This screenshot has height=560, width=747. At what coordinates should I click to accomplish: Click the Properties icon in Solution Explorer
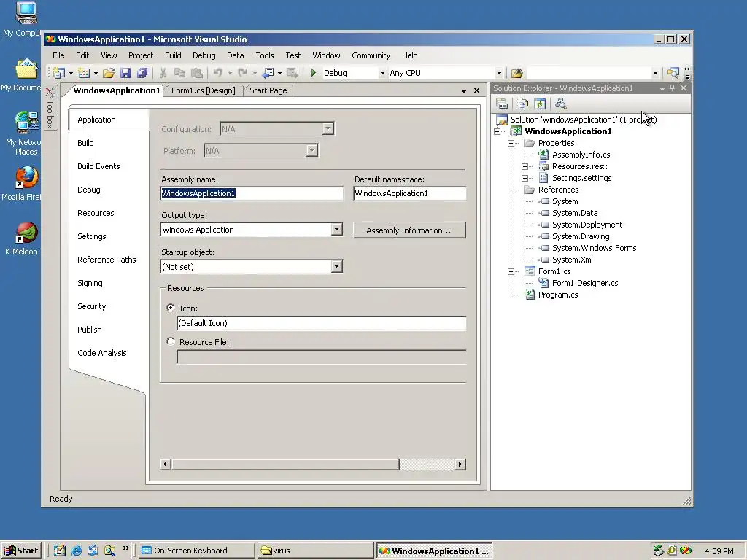(502, 104)
